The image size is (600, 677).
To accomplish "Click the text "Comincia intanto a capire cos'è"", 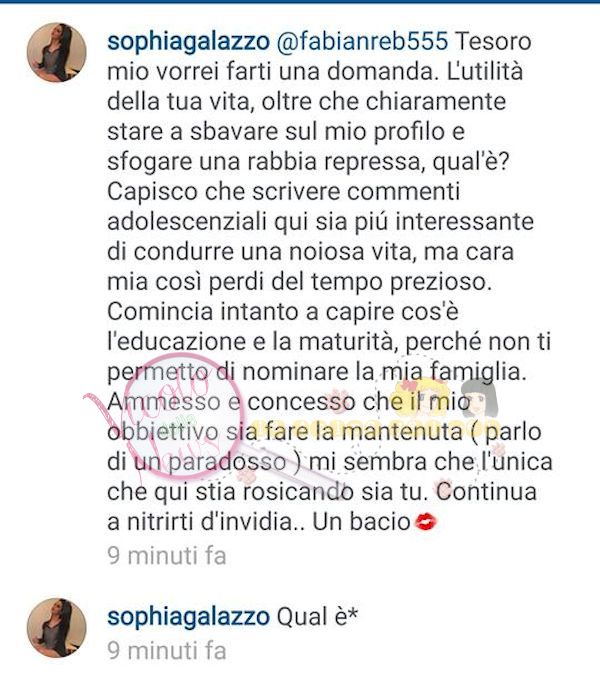I will point(282,312).
